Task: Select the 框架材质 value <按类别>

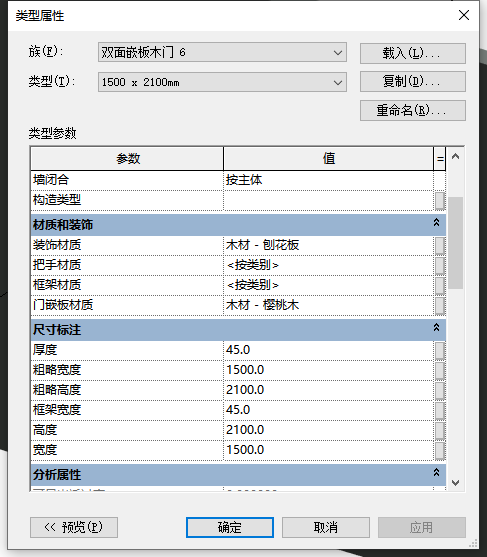Action: pyautogui.click(x=328, y=285)
